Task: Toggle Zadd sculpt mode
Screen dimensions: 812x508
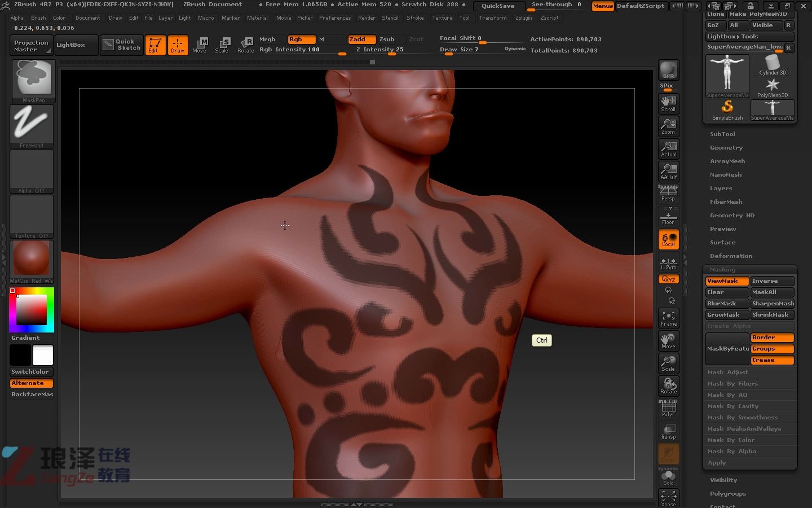Action: tap(361, 40)
